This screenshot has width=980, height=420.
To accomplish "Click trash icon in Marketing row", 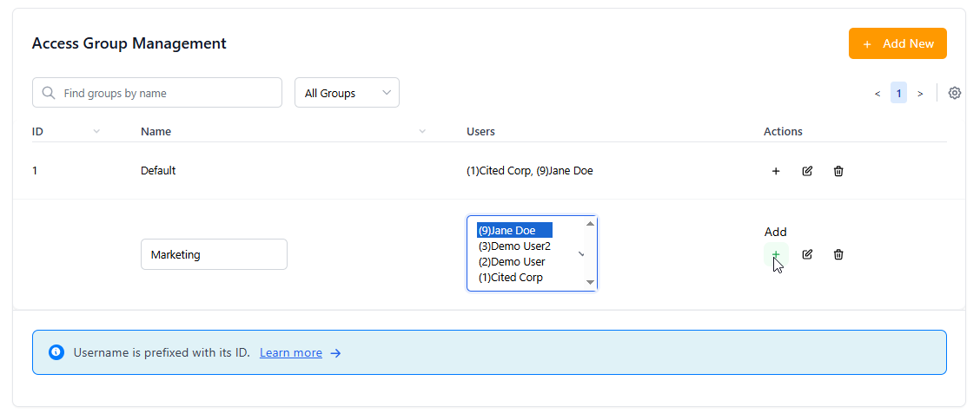I will 838,254.
